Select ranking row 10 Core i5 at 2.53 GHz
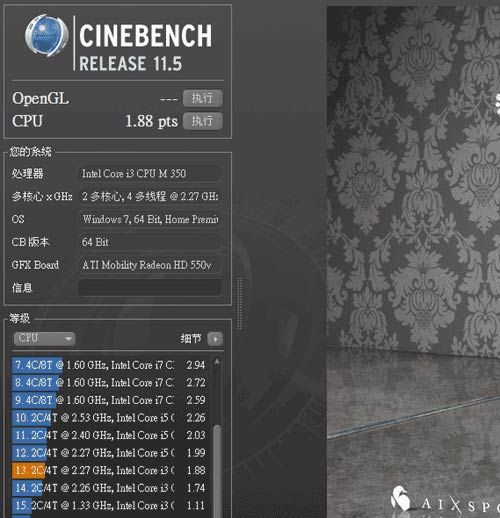This screenshot has width=500, height=518. 110,418
